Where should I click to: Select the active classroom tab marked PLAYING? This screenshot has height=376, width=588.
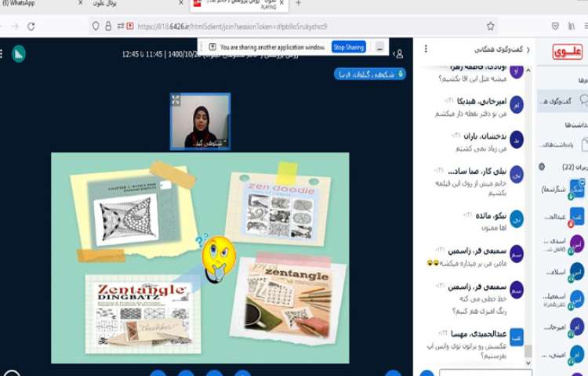239,4
